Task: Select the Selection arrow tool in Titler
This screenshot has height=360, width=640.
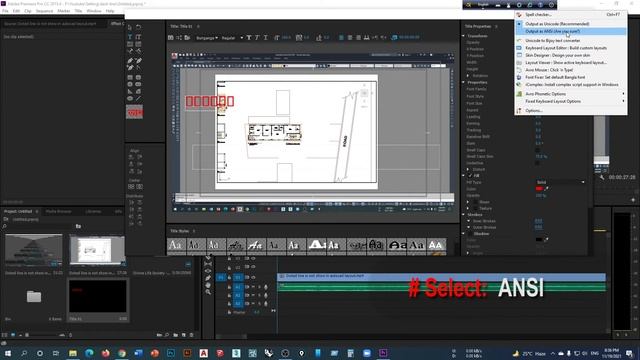Action: (x=130, y=27)
